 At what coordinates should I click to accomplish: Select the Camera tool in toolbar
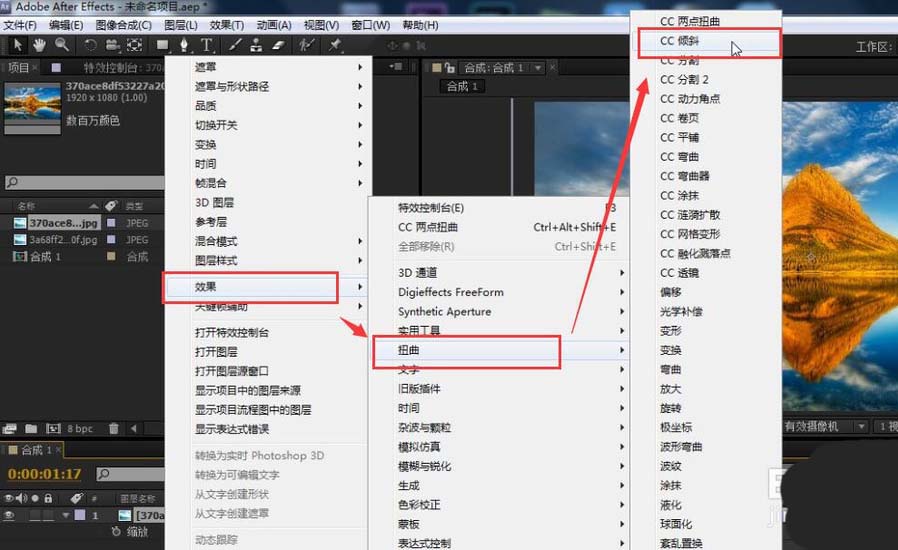click(x=112, y=45)
